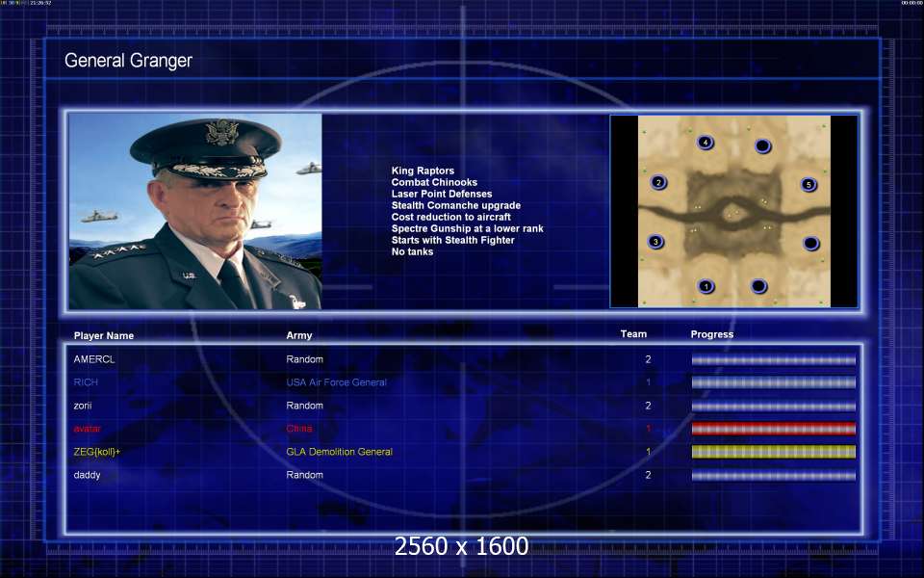Click empty start marker right of position 4
The width and height of the screenshot is (924, 578).
tap(762, 146)
